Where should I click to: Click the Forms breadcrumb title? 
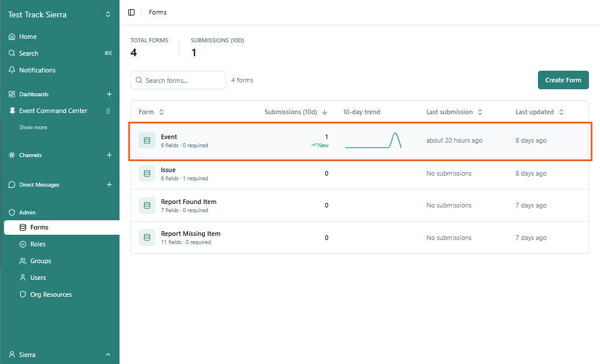pos(158,12)
